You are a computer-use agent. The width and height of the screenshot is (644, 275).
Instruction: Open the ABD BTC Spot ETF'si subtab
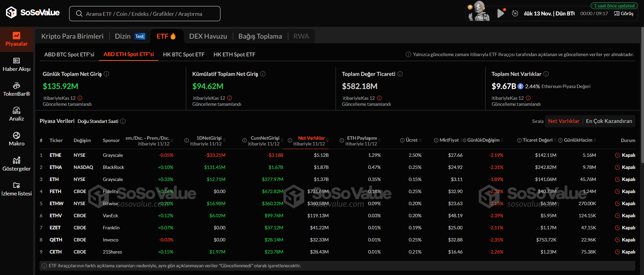(x=69, y=54)
